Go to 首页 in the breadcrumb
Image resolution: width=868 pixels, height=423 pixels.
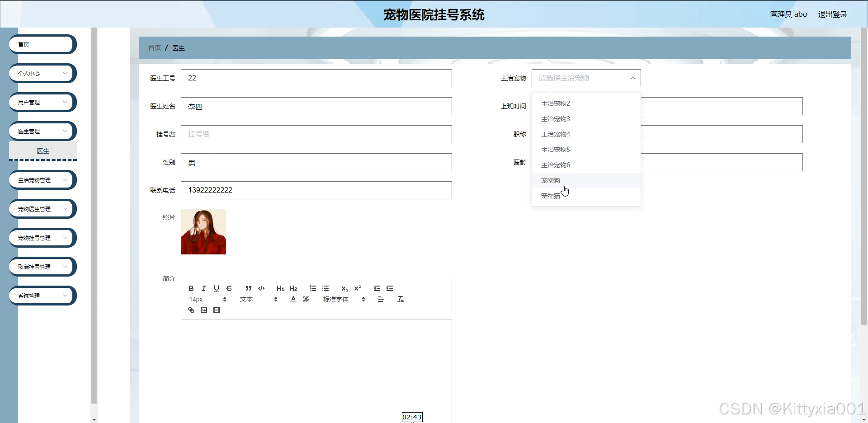tap(155, 48)
